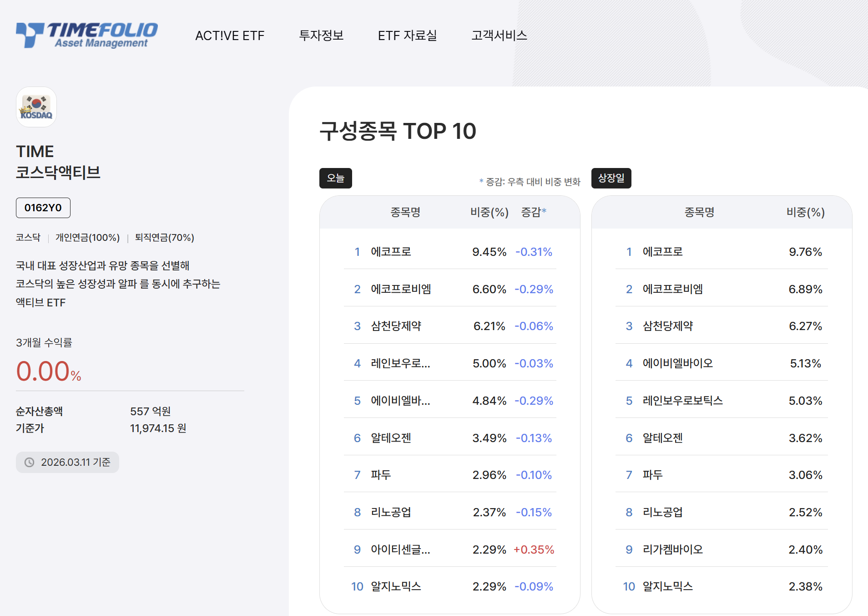This screenshot has height=616, width=868.
Task: Click the 0162Y0 ticker code badge
Action: tap(43, 208)
